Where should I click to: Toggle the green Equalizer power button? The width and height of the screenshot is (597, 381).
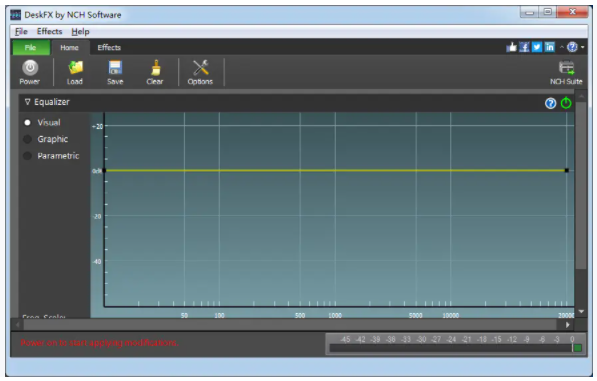point(566,103)
